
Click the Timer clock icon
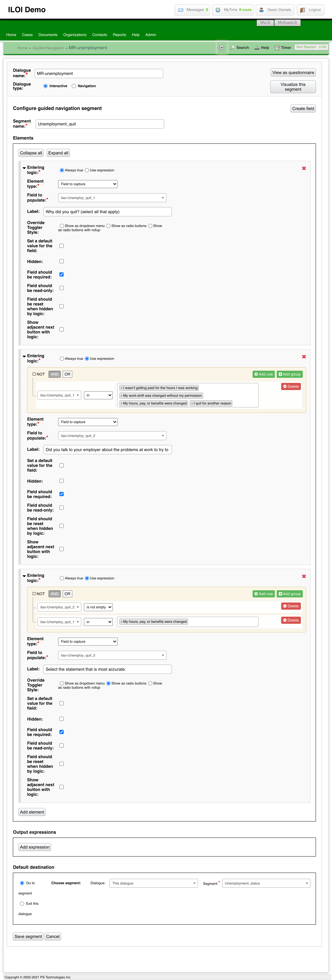(277, 48)
